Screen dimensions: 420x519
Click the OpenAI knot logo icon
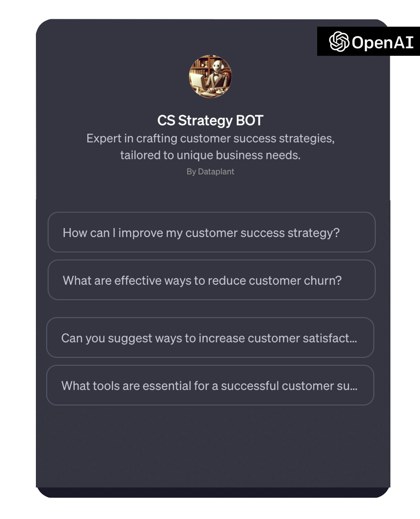(339, 42)
